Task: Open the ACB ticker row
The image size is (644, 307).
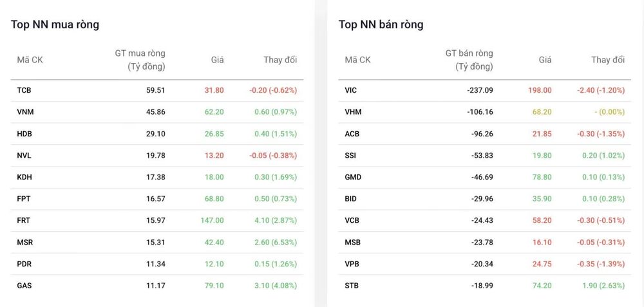Action: (x=485, y=134)
